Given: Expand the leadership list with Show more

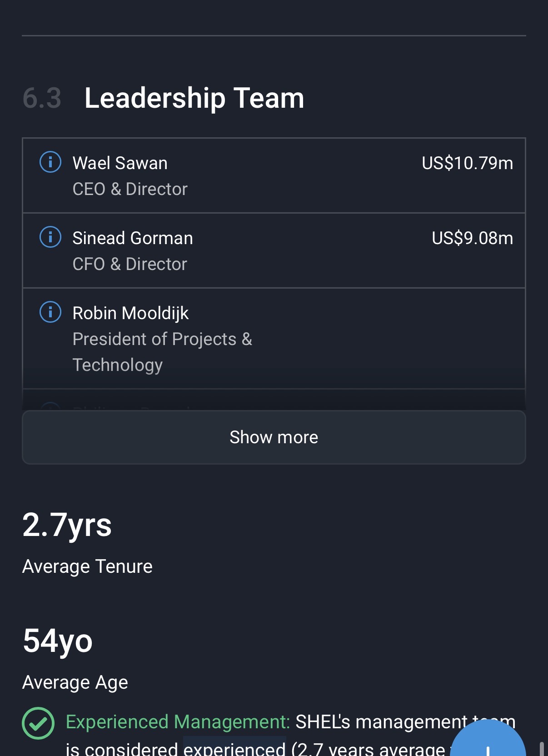Looking at the screenshot, I should coord(274,437).
